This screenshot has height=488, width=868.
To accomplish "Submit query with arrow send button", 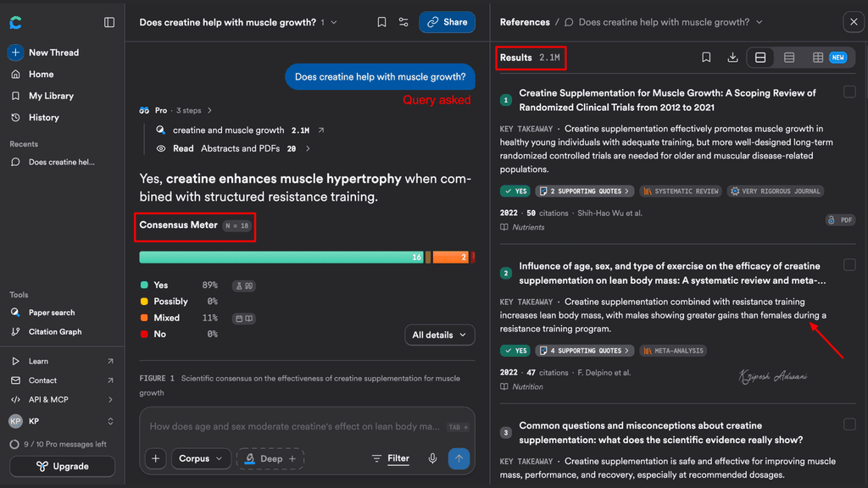I will click(x=459, y=458).
